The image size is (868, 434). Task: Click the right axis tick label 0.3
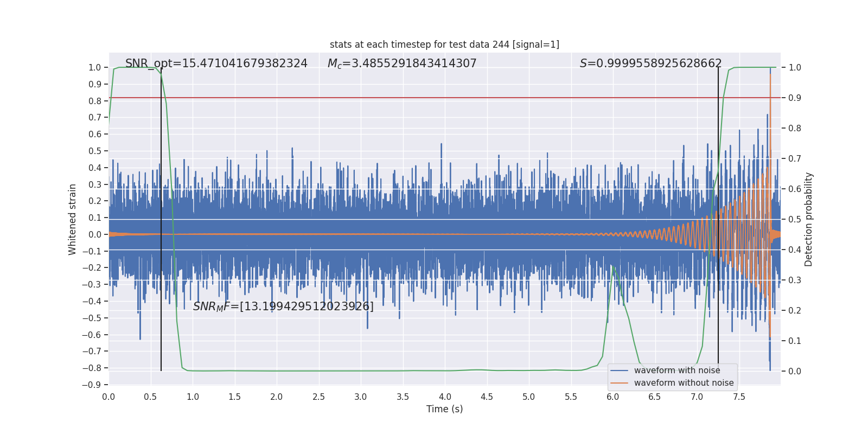click(795, 280)
